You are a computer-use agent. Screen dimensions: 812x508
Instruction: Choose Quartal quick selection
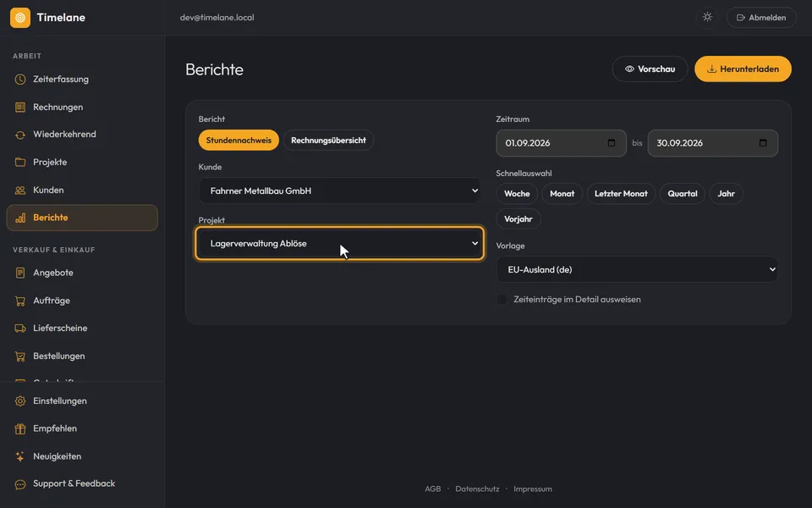(683, 194)
